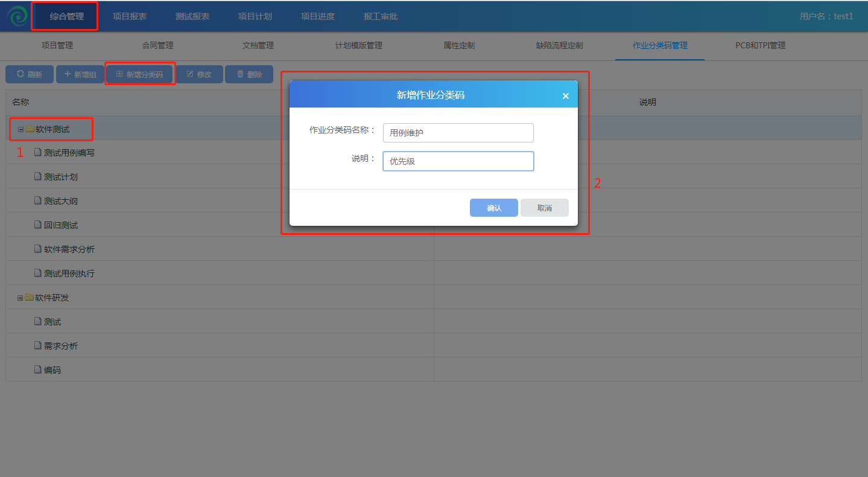Viewport: 868px width, 477px height.
Task: Open the 项目报表 top menu
Action: [130, 16]
